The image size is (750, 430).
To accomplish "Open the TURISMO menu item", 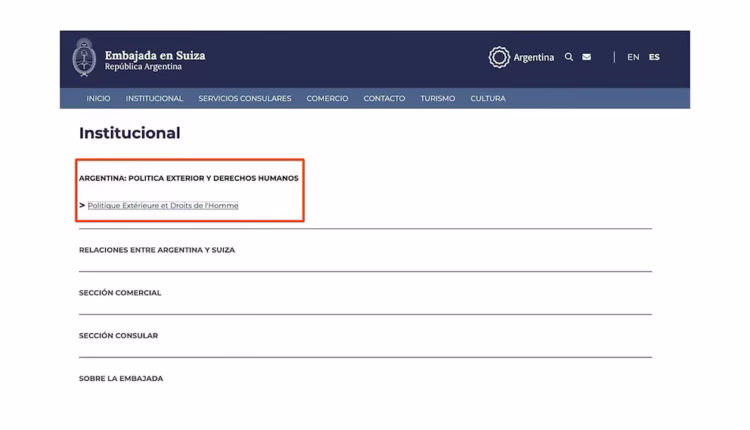I will point(437,98).
